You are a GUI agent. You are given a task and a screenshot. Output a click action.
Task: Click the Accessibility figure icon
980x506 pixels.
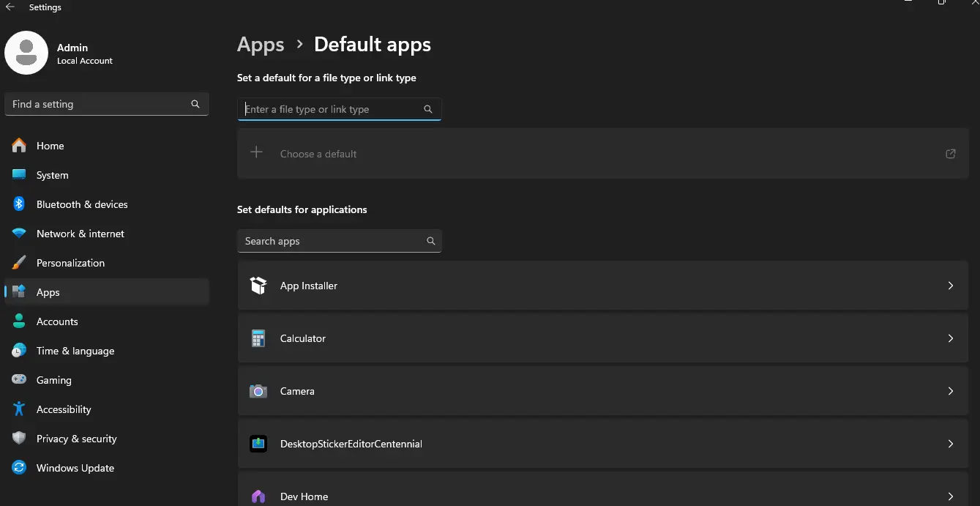point(19,409)
